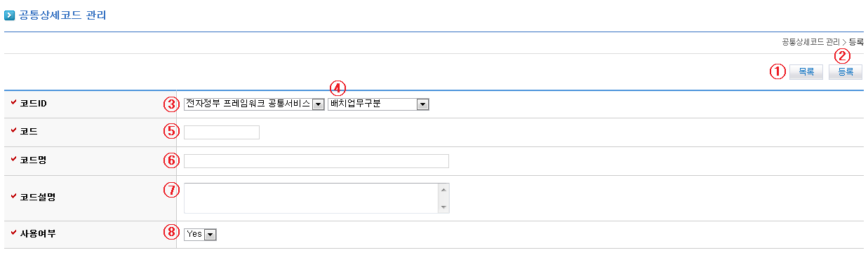The height and width of the screenshot is (255, 868).
Task: Click the 코드설명 textarea scroll up arrow
Action: pyautogui.click(x=443, y=188)
